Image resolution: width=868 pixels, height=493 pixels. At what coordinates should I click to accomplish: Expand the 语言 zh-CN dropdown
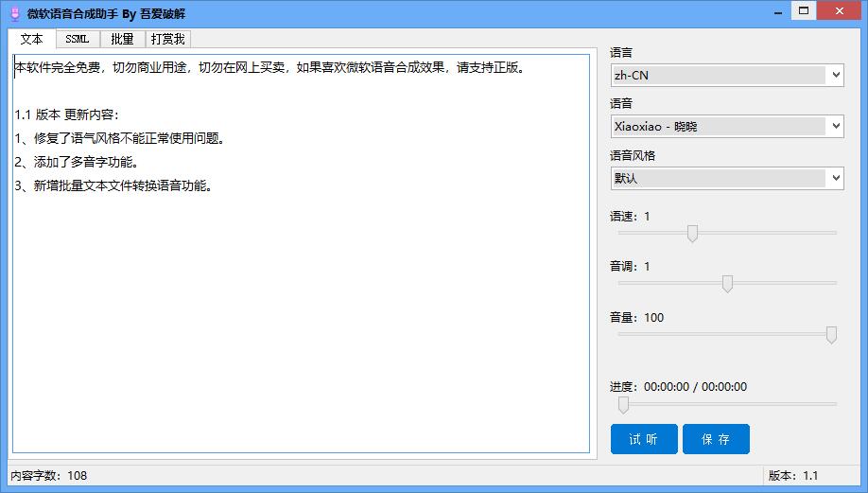(x=727, y=76)
